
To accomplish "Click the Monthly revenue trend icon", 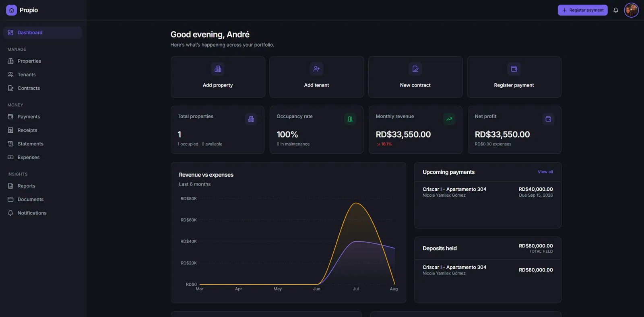I will coord(449,119).
